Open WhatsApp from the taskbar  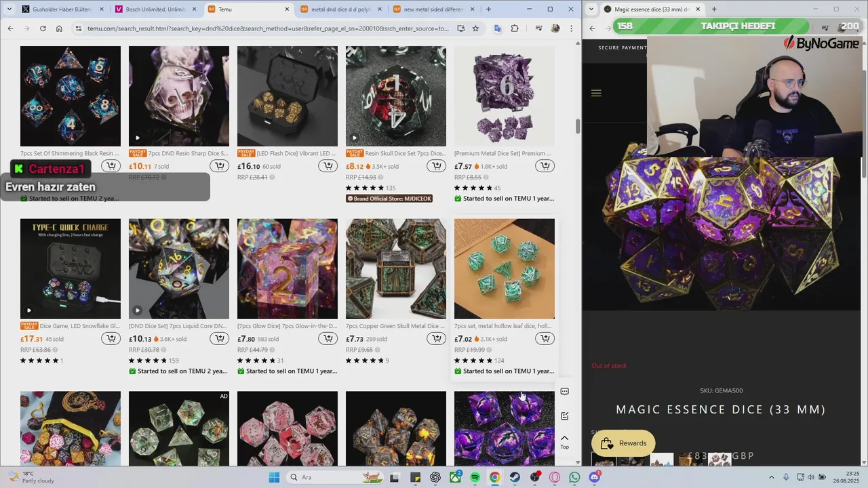pos(574,477)
